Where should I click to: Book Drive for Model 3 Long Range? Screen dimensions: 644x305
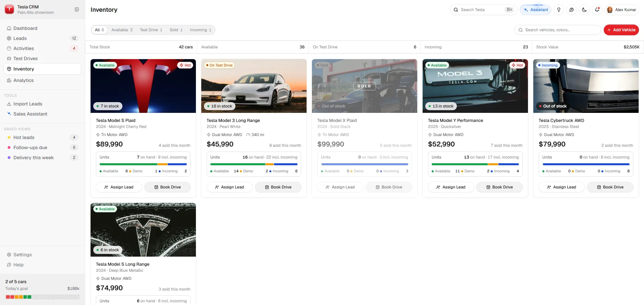click(278, 187)
